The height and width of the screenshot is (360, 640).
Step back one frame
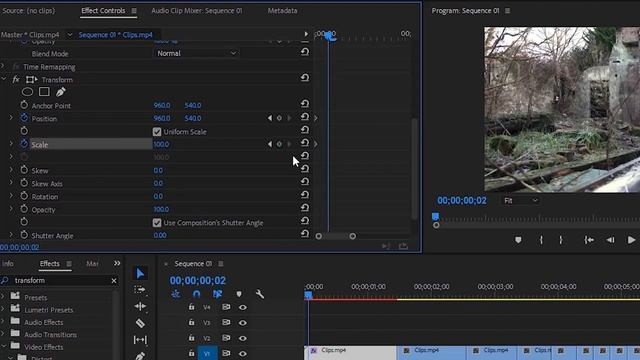610,240
